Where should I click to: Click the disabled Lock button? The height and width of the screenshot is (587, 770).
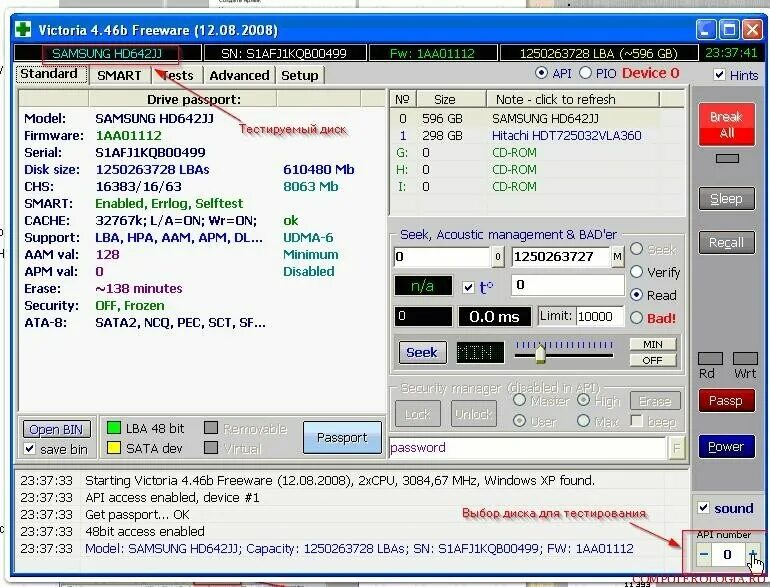pos(418,415)
